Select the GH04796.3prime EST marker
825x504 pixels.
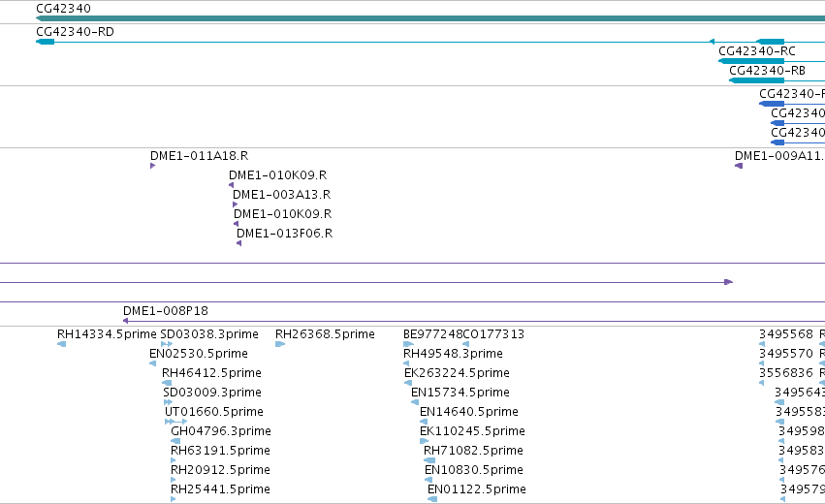point(175,441)
